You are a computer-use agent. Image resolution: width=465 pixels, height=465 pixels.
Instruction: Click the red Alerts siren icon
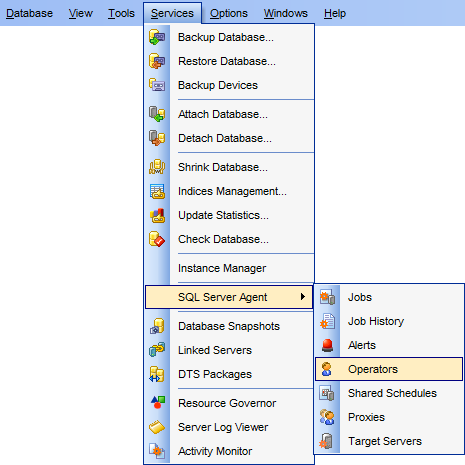327,345
